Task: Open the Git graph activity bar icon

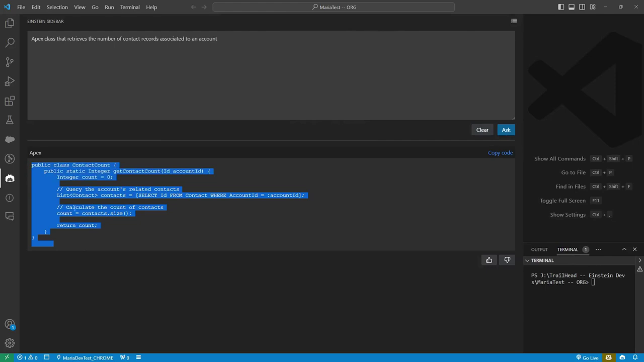Action: pos(10,159)
